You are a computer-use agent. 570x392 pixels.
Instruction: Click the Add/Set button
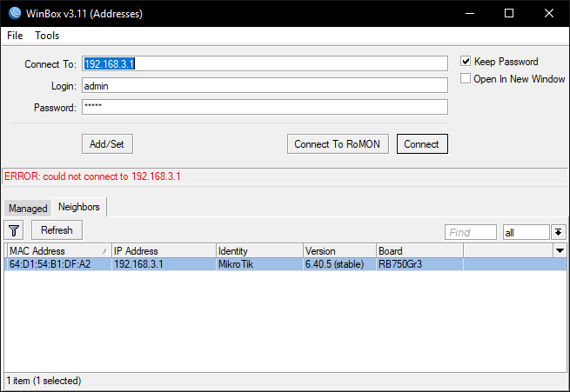(x=107, y=144)
